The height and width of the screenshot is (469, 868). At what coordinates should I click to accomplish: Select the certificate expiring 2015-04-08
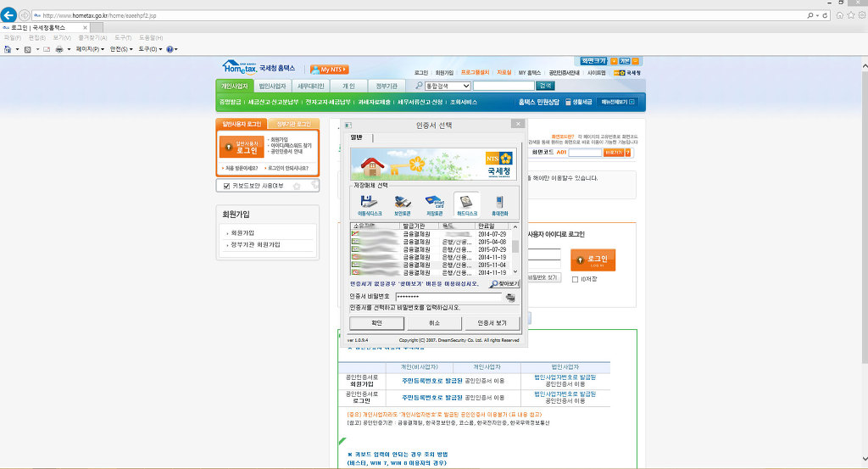coord(430,242)
